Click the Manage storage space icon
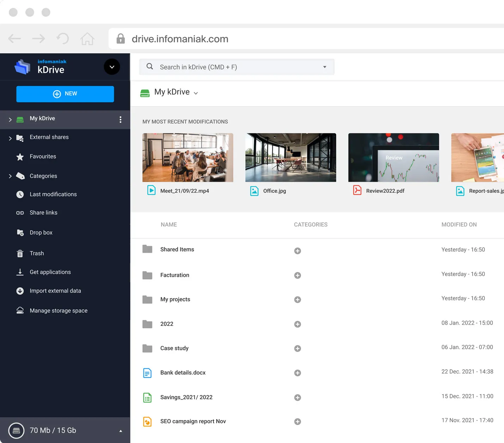 click(x=20, y=310)
